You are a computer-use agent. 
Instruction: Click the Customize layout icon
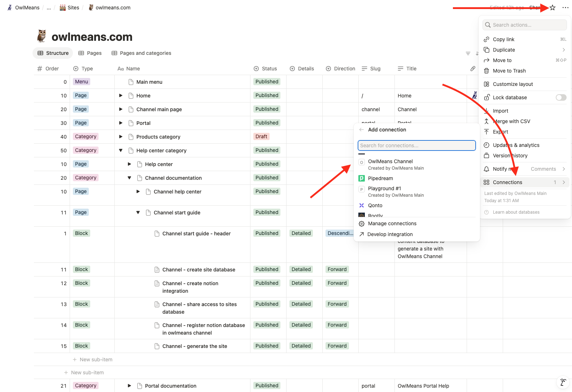tap(486, 84)
